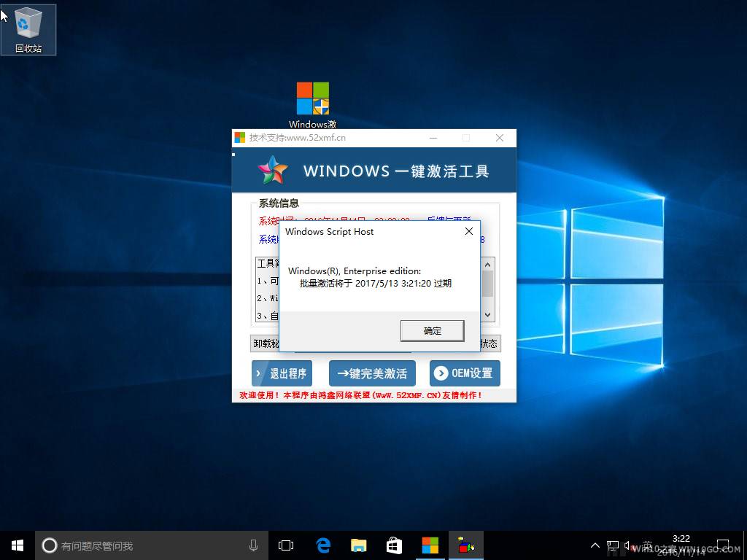Select the Windows Script Host taskbar icon
The image size is (747, 560).
[x=466, y=545]
